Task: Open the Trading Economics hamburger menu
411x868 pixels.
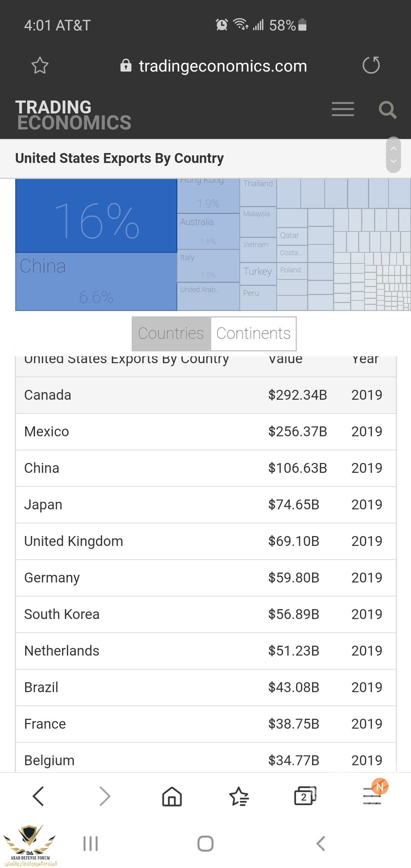Action: pyautogui.click(x=342, y=109)
